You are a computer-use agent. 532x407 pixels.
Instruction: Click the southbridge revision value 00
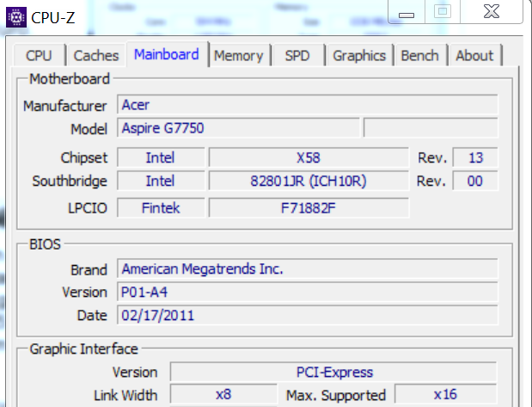point(475,181)
